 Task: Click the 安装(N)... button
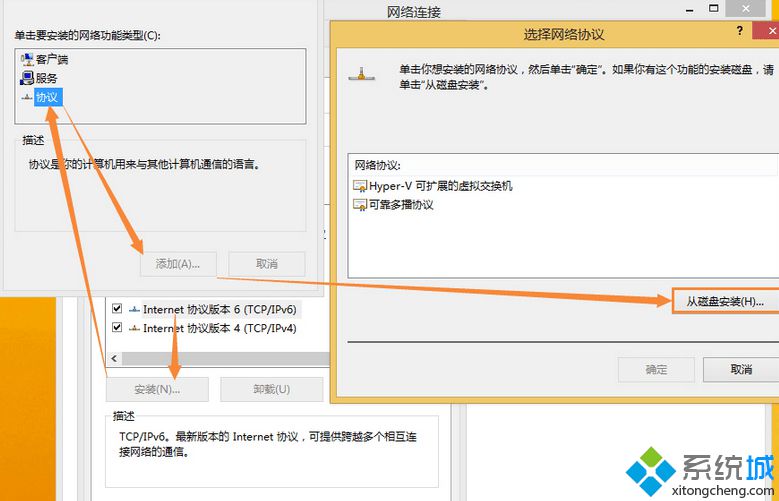tap(157, 389)
